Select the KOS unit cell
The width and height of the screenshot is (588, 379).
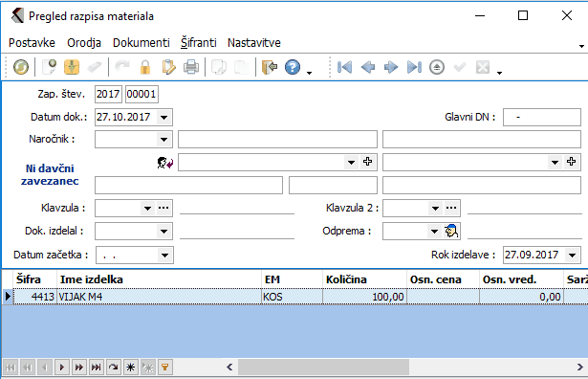[292, 297]
